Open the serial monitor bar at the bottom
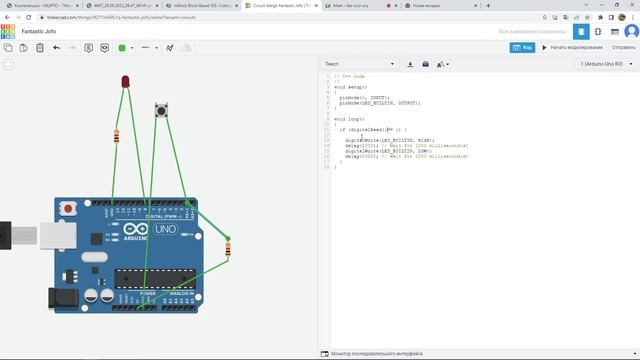Image resolution: width=640 pixels, height=360 pixels. point(479,354)
